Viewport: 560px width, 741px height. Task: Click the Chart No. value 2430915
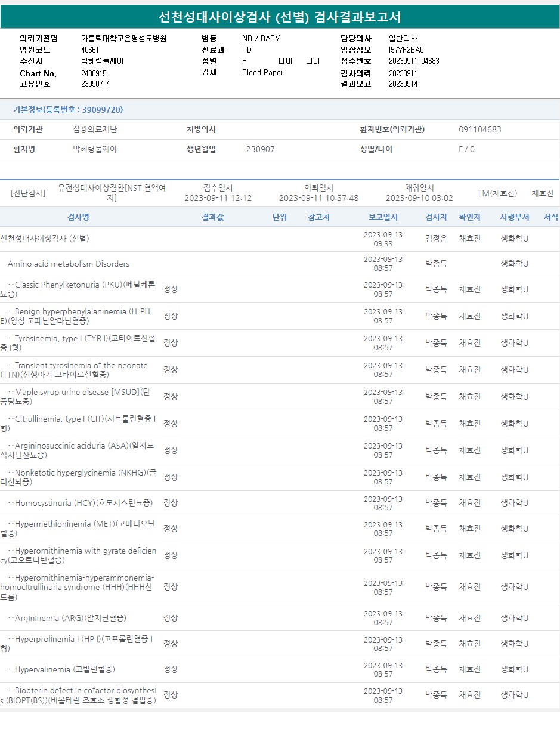click(94, 73)
